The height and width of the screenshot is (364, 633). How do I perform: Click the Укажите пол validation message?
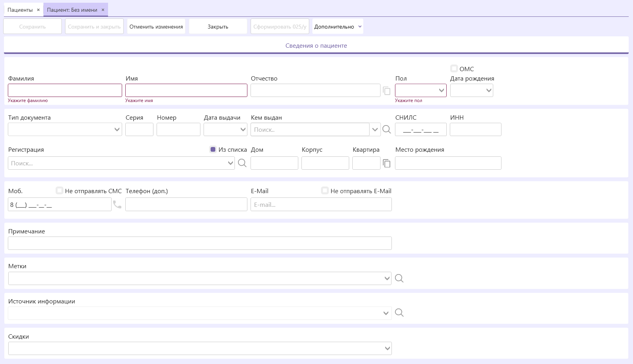pyautogui.click(x=409, y=100)
